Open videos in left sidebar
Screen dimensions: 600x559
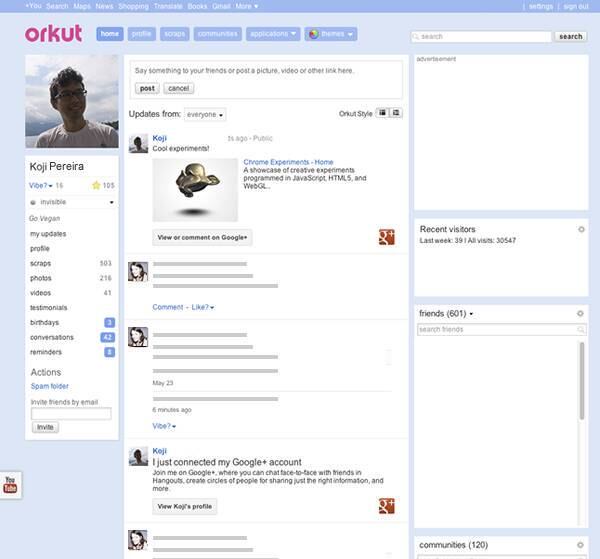(40, 293)
